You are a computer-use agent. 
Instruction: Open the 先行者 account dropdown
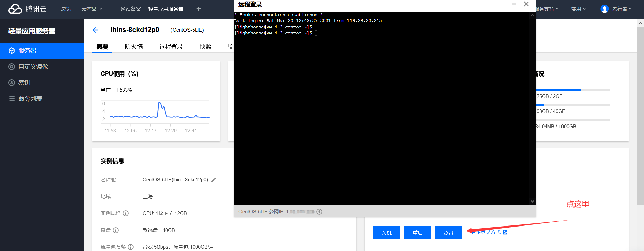click(622, 9)
